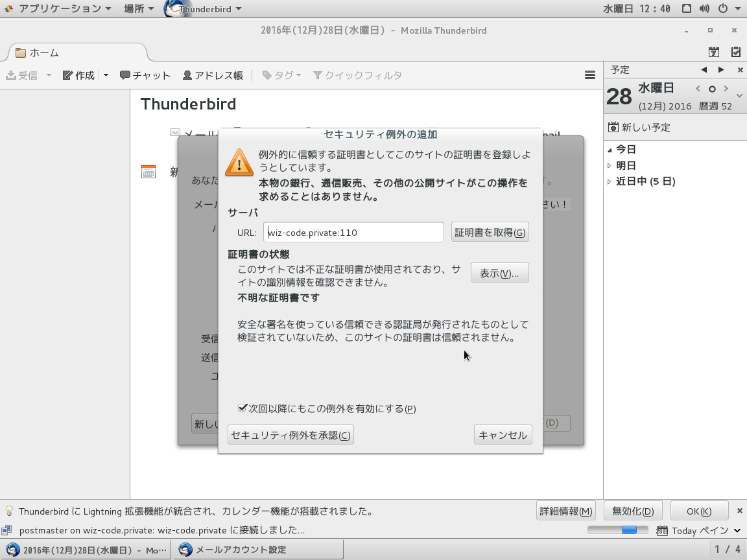747x560 pixels.
Task: Click the online status icon in status bar
Action: click(6, 530)
